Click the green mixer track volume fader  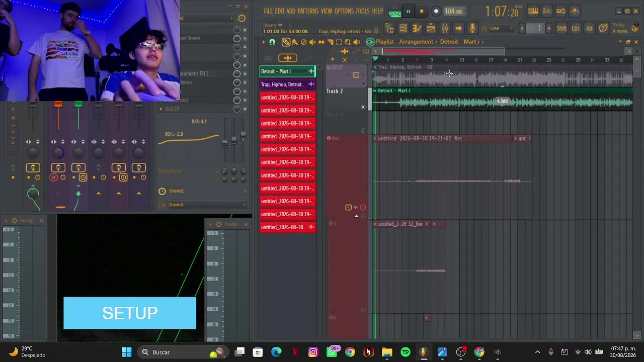click(78, 104)
